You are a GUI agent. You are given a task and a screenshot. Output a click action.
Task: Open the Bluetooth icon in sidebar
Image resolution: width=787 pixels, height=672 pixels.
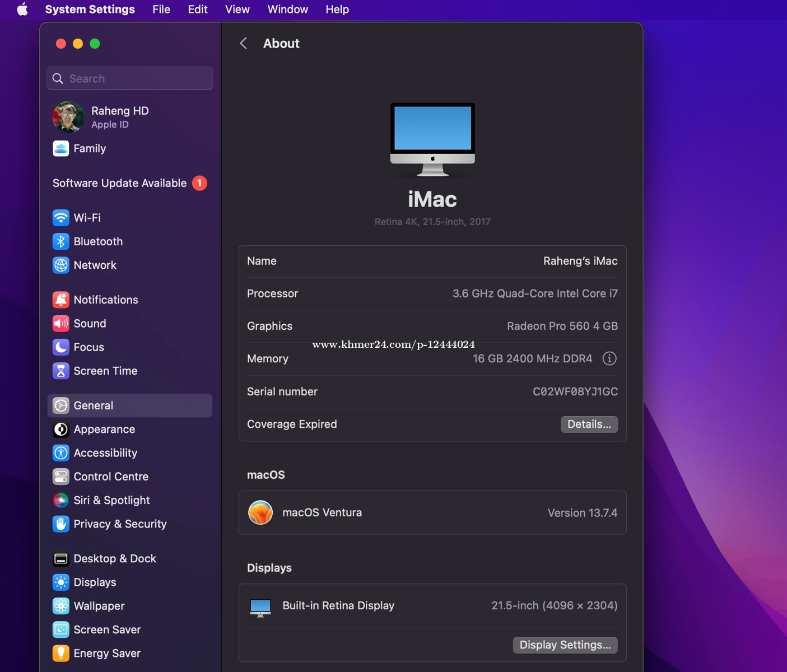tap(60, 241)
